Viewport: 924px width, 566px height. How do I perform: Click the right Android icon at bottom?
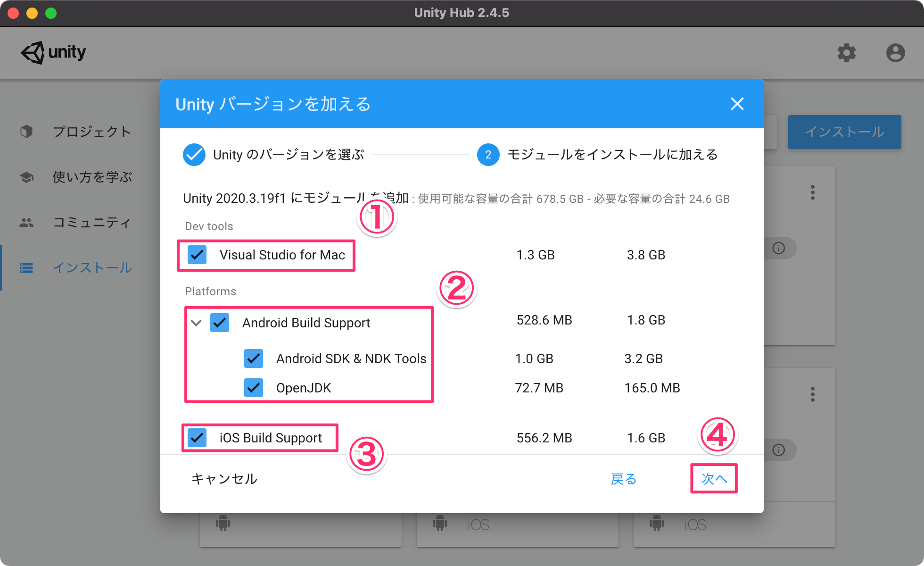point(657,523)
